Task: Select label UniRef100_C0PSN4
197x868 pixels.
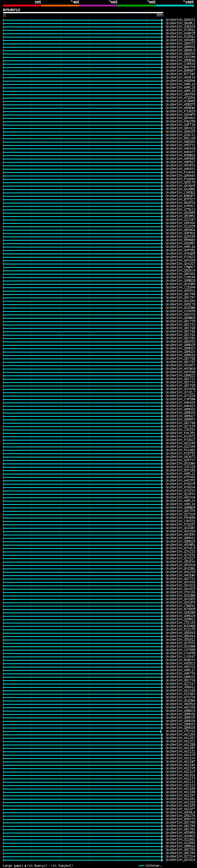Action: coord(180,399)
